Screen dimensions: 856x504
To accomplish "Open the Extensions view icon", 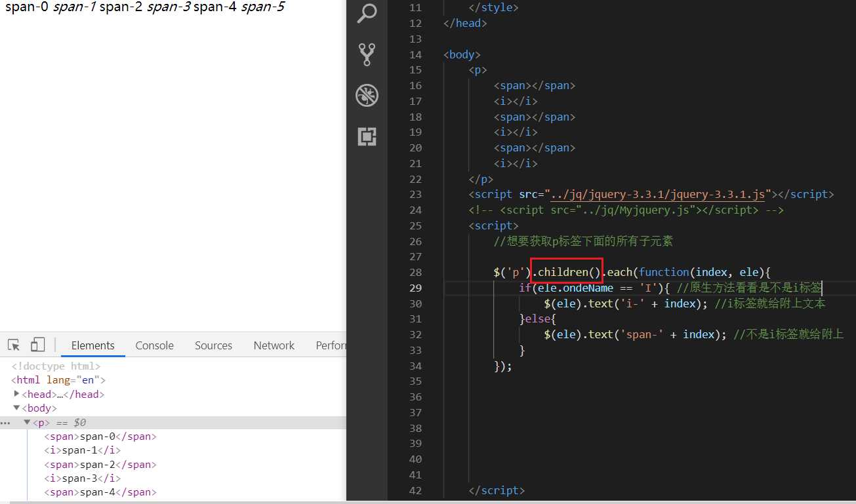I will coord(367,136).
